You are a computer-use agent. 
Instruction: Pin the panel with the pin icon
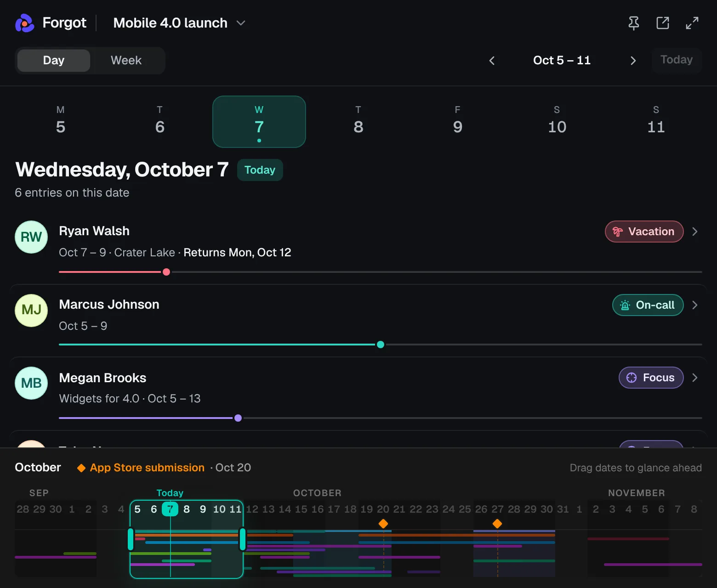[x=633, y=23]
